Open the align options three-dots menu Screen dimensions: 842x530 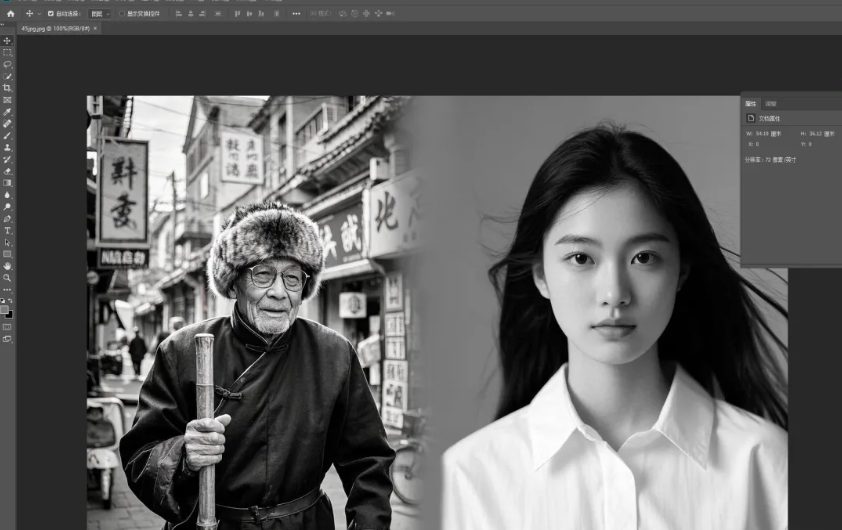click(296, 13)
